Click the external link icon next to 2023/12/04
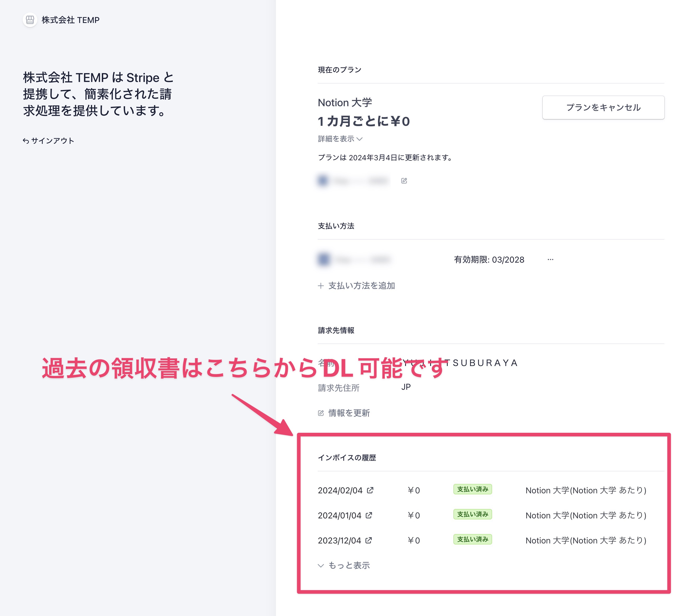697x616 pixels. coord(369,540)
